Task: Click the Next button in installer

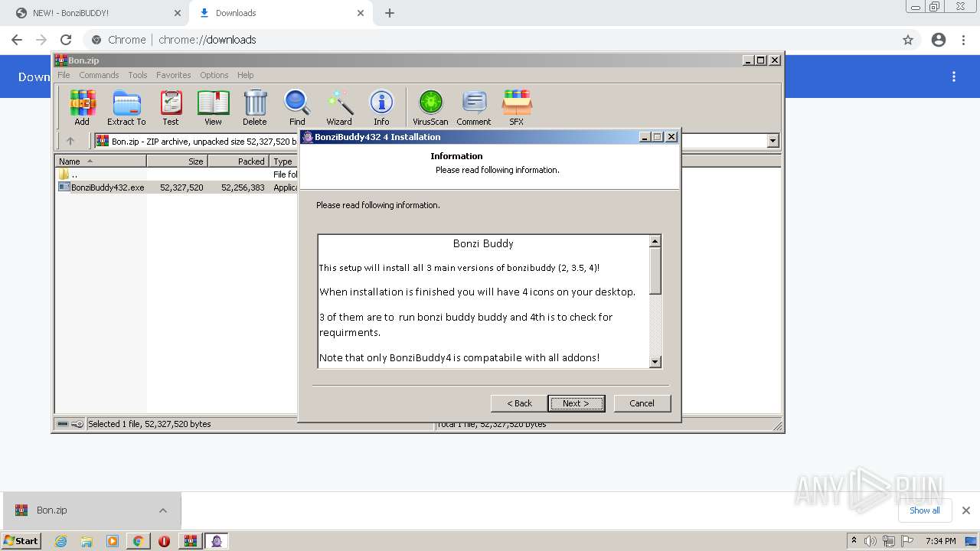Action: tap(576, 403)
